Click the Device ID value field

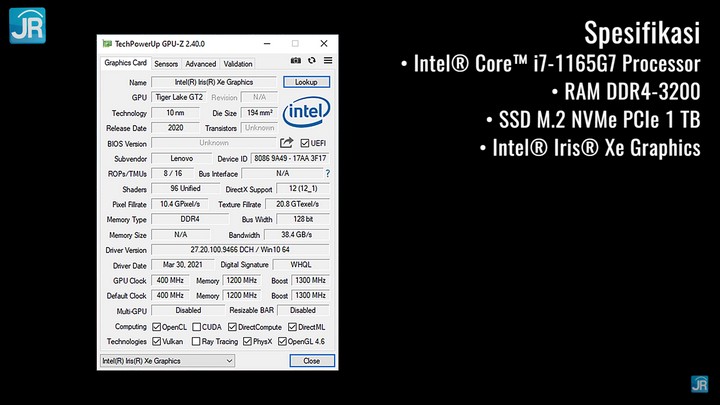(291, 158)
